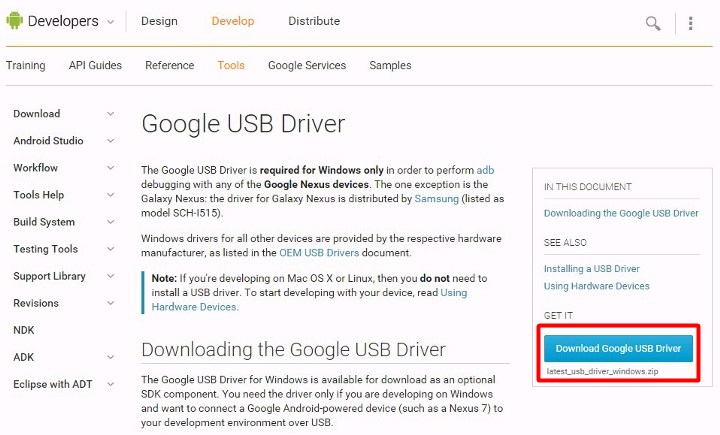Expand the Support Library sidebar chevron
Screen dimensions: 720x435
111,276
